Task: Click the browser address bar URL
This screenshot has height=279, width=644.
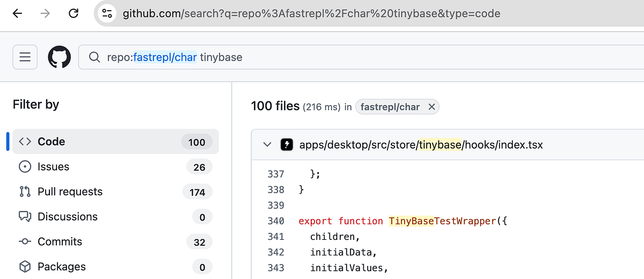Action: point(311,13)
